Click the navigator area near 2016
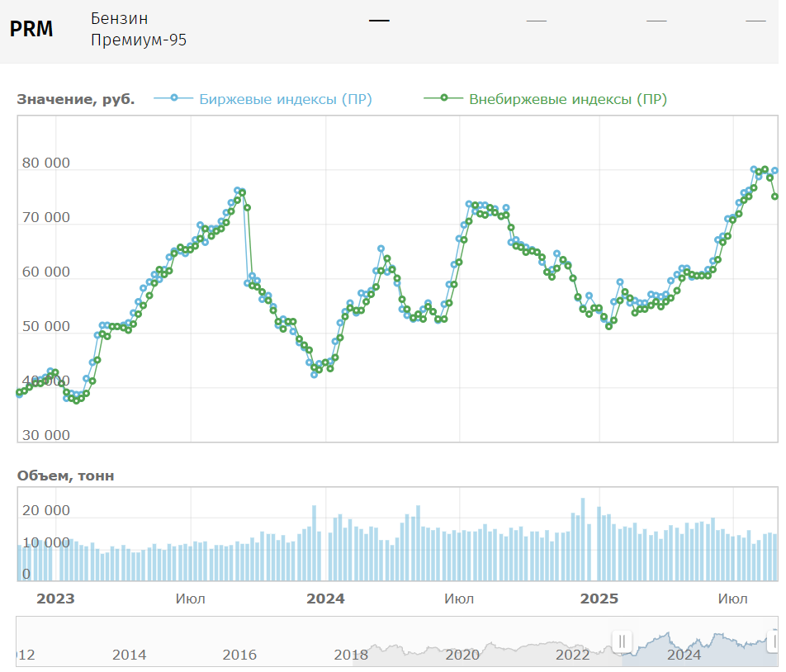The image size is (786, 672). click(x=239, y=655)
